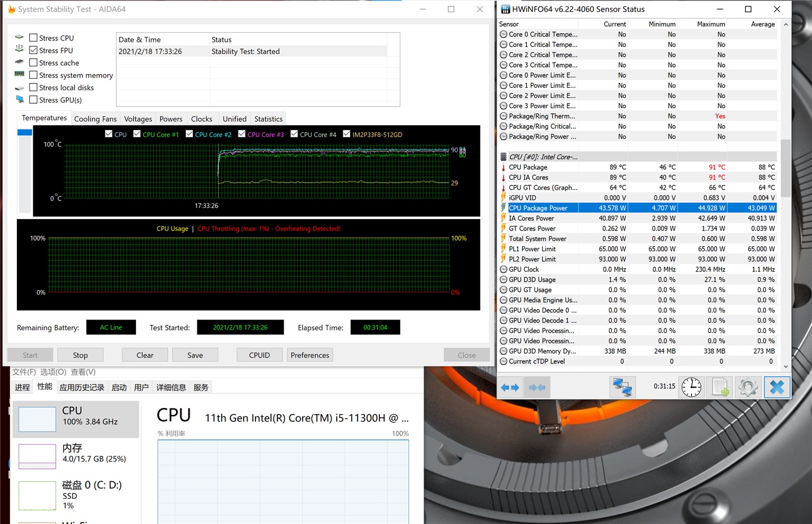Select the Stability Test: Started log row
The height and width of the screenshot is (524, 812).
pos(252,51)
